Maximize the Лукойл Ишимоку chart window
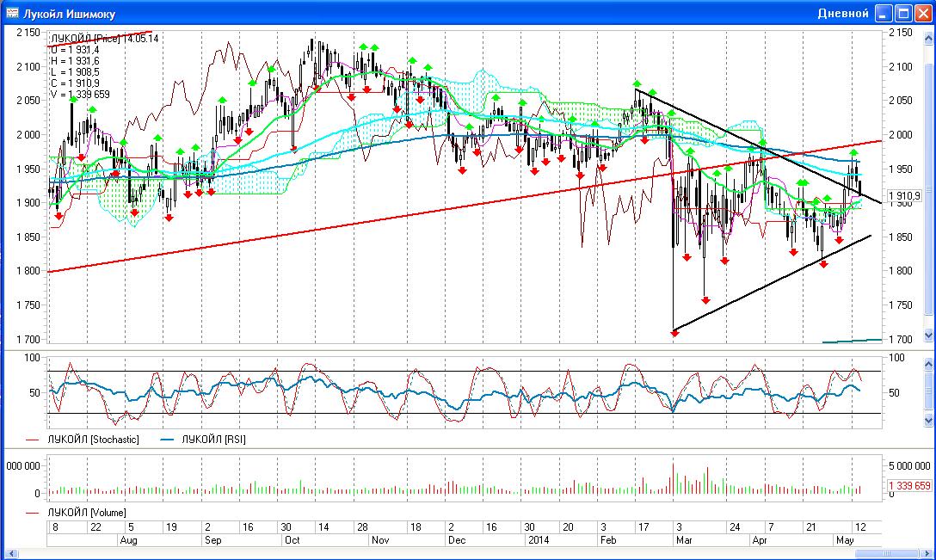 coord(904,13)
